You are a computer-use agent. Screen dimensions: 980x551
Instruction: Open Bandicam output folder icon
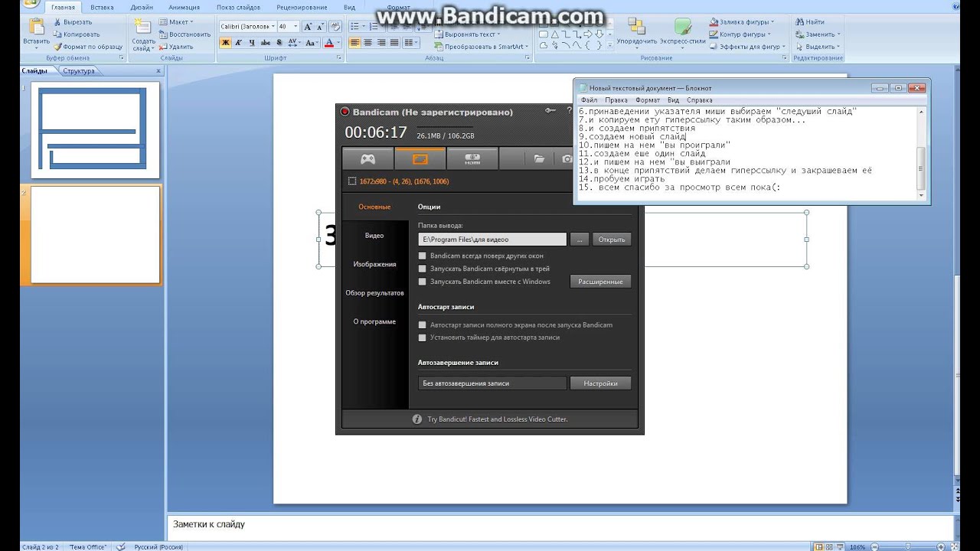tap(539, 158)
